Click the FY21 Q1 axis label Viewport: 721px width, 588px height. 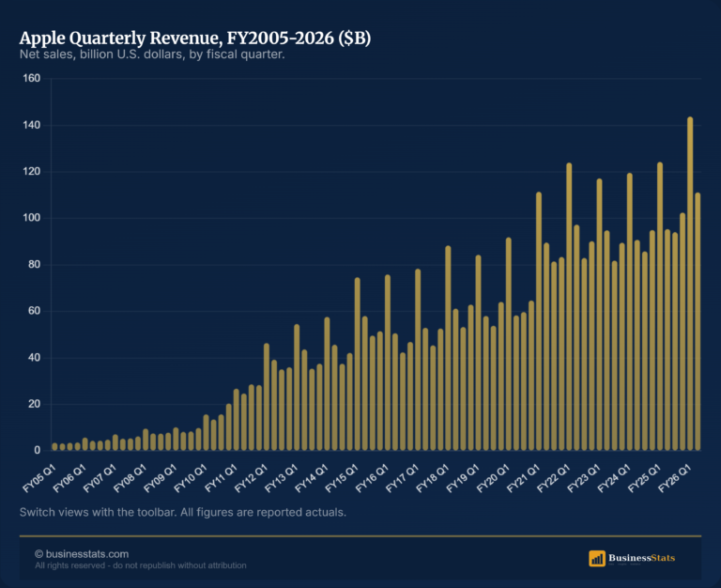(524, 478)
